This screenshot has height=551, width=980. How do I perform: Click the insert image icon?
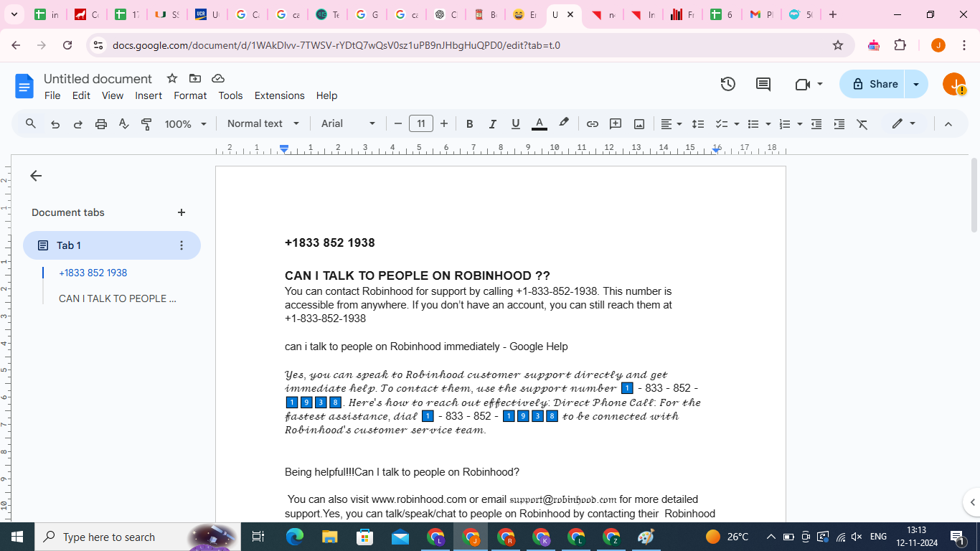pos(639,124)
